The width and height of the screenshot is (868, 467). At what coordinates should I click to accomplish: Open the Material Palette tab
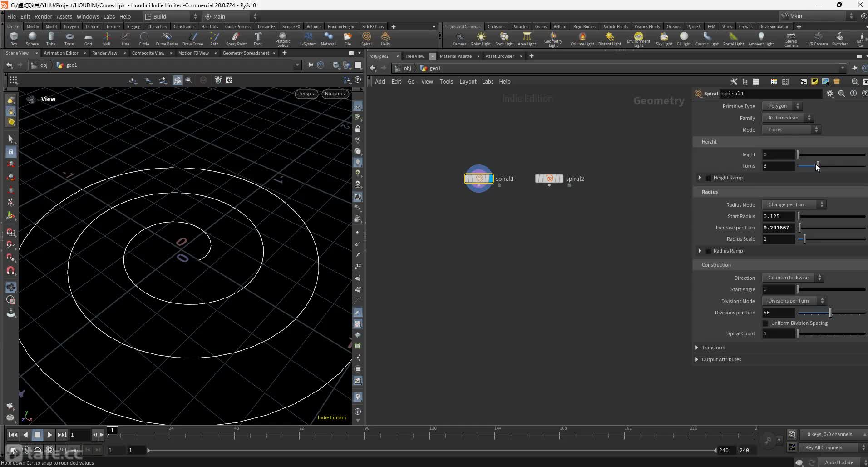point(455,56)
